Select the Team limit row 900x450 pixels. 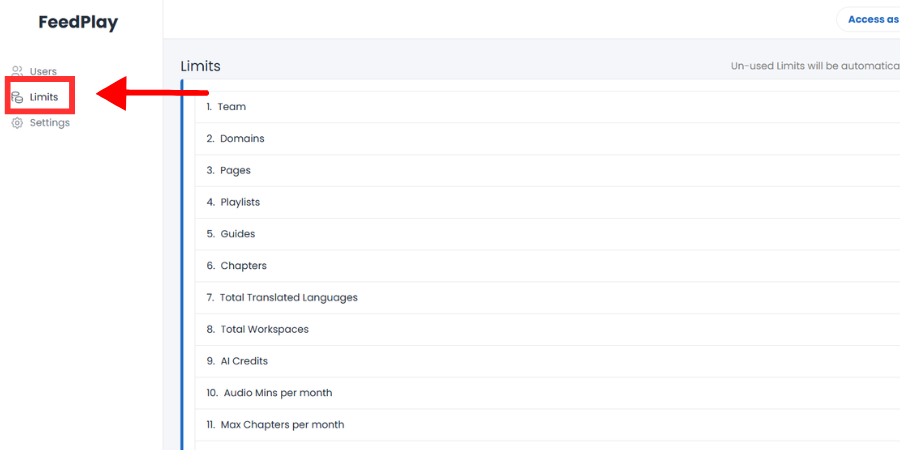point(547,107)
